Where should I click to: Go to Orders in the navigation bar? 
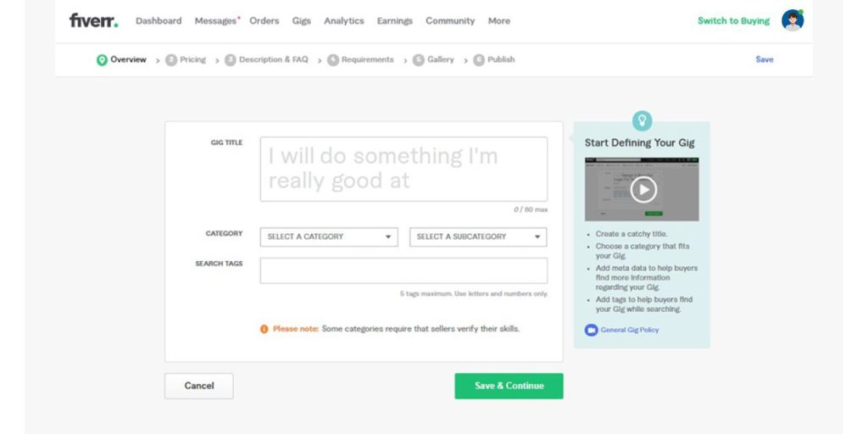[x=264, y=21]
